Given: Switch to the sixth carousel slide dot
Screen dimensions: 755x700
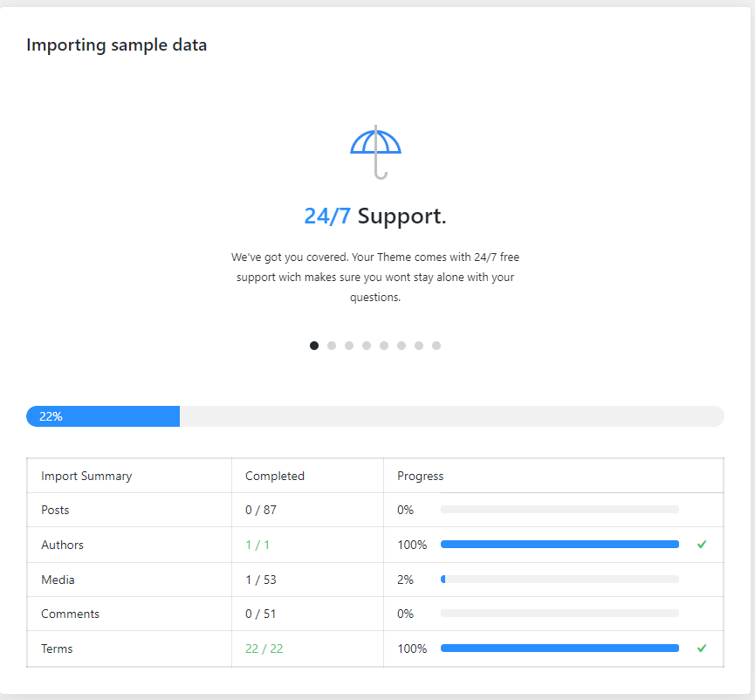Looking at the screenshot, I should [x=402, y=346].
